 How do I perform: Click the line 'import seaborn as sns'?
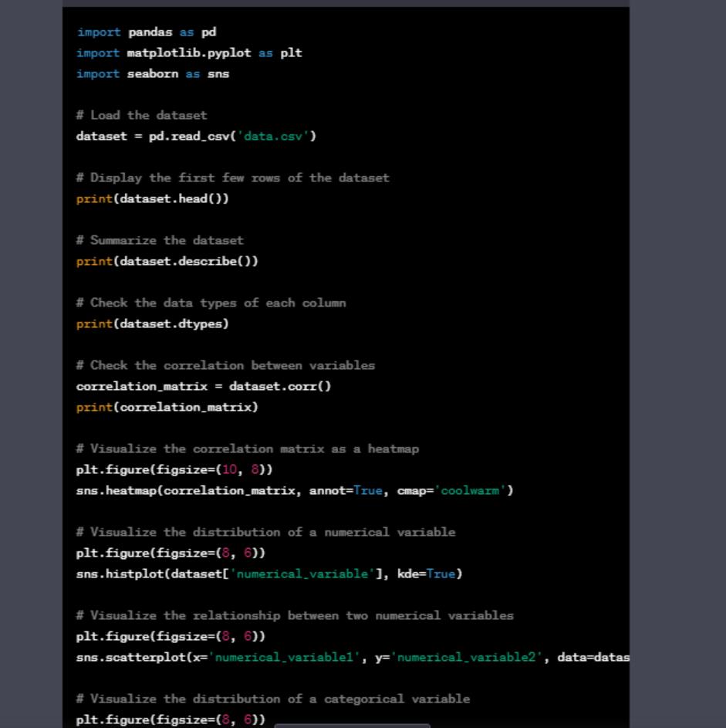153,74
